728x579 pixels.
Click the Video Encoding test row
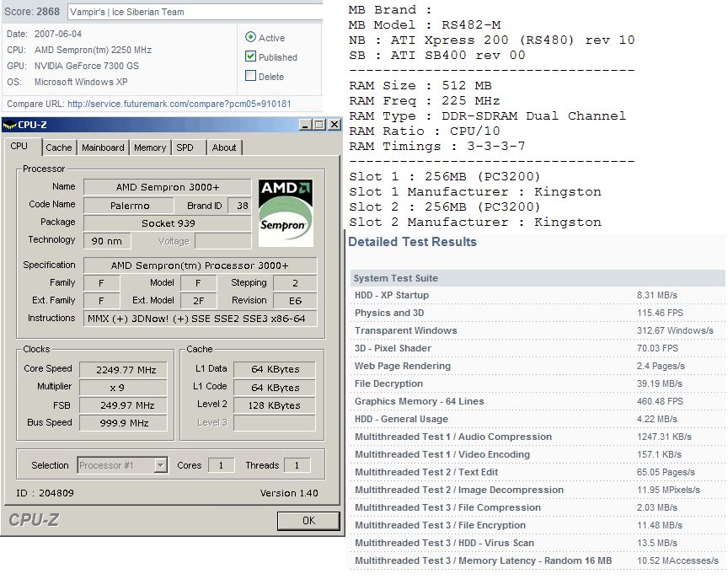538,454
